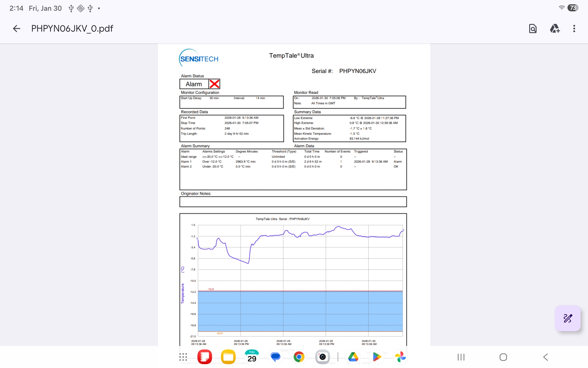Launch the red notes app icon
The image size is (588, 368).
[x=205, y=357]
